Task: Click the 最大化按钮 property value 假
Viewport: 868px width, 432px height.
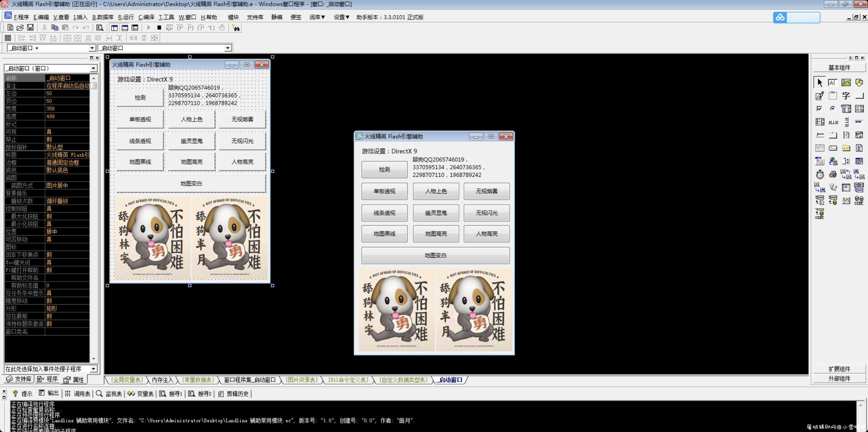Action: click(67, 216)
